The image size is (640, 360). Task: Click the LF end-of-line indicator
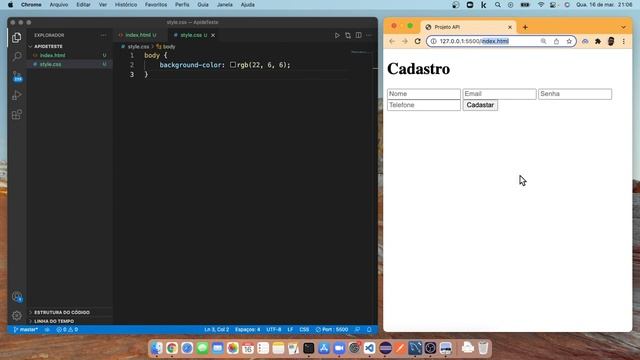point(290,329)
